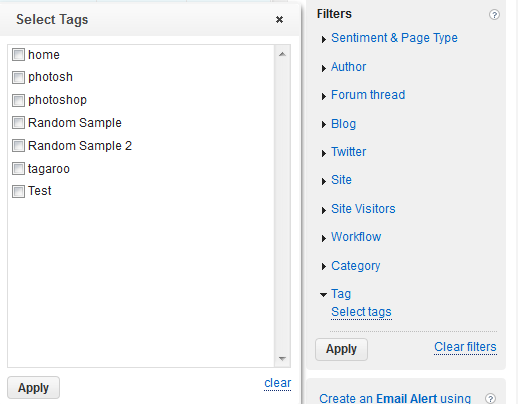Open the Twitter filter link
The width and height of the screenshot is (519, 404).
pyautogui.click(x=348, y=152)
